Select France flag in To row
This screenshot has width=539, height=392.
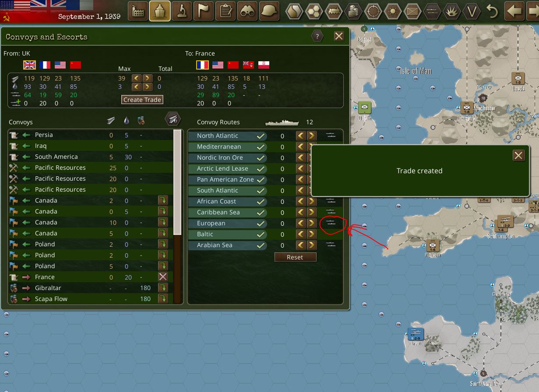[x=202, y=65]
